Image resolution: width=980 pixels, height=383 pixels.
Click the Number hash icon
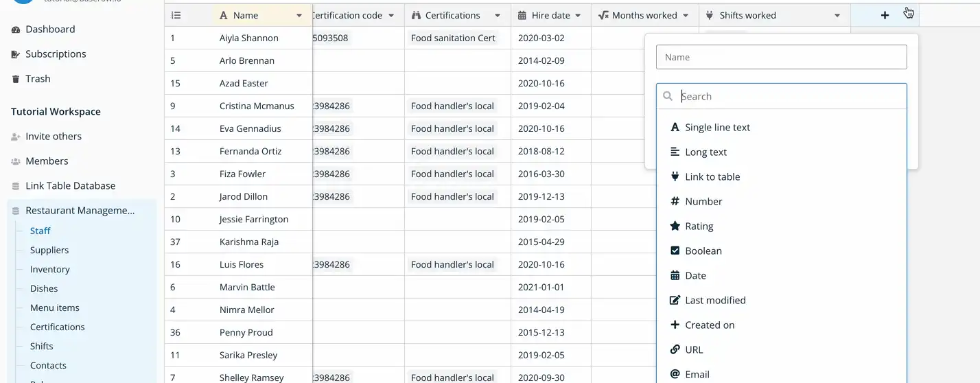point(675,202)
